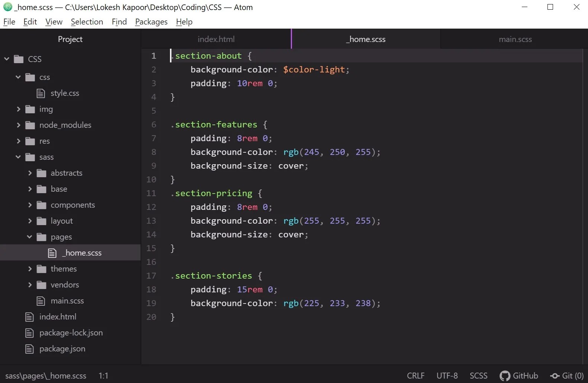Click the style.css file icon
Screen dimensions: 588x383
coord(41,93)
